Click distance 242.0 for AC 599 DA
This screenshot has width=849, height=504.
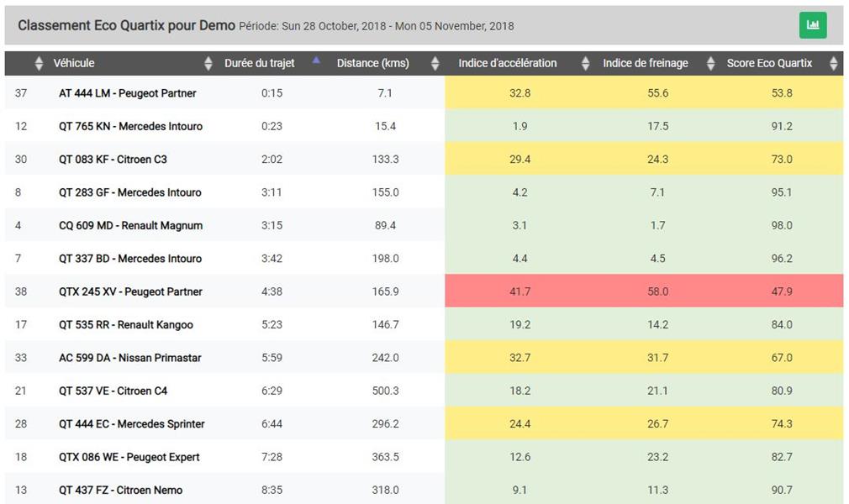click(x=385, y=357)
